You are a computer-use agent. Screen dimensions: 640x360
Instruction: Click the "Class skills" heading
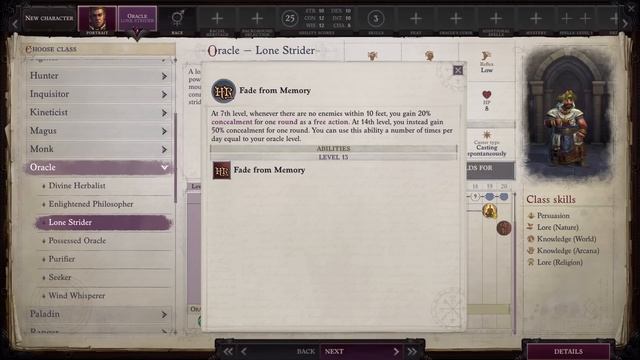click(551, 200)
